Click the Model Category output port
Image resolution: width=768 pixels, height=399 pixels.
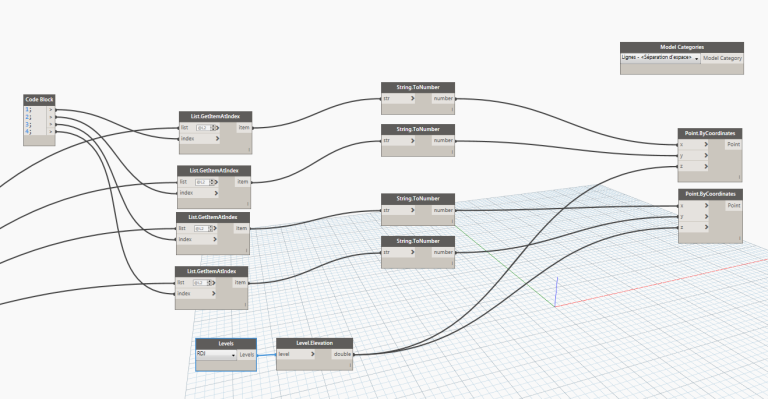coord(722,58)
